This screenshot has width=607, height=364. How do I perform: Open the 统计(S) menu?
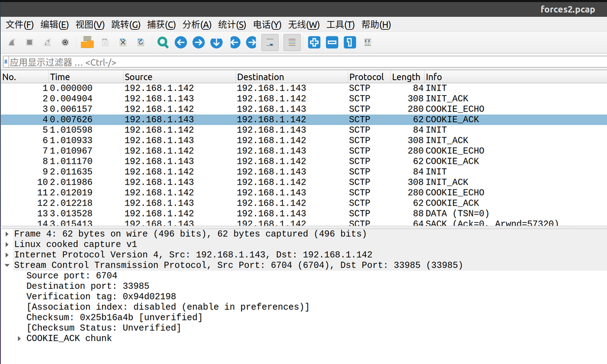click(231, 25)
